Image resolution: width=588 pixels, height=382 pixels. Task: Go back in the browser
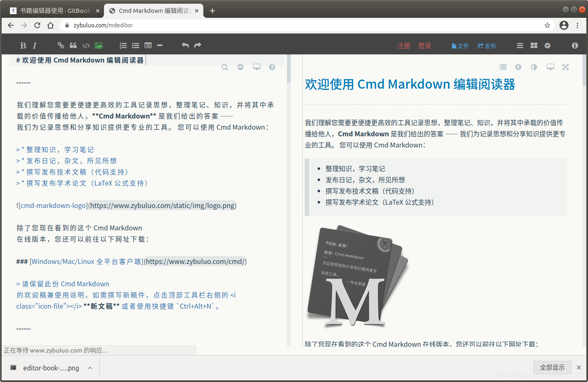[x=11, y=25]
